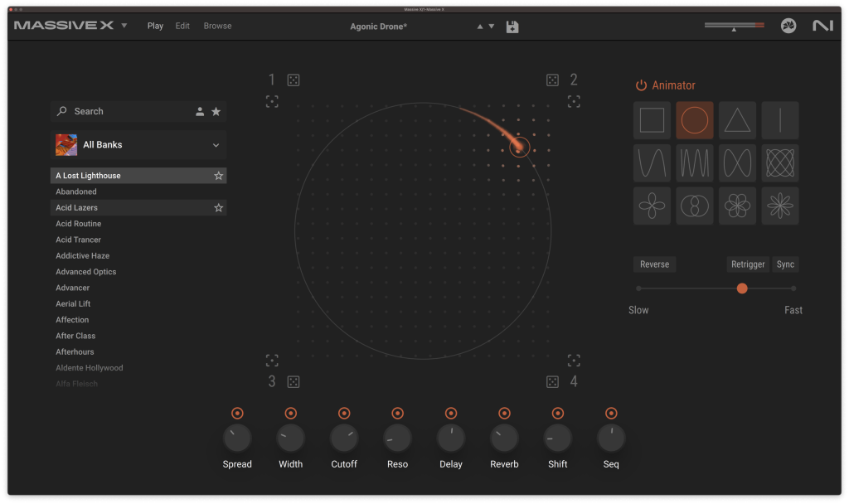Click the Cutoff knob
Screen dimensions: 849x504
pyautogui.click(x=344, y=438)
